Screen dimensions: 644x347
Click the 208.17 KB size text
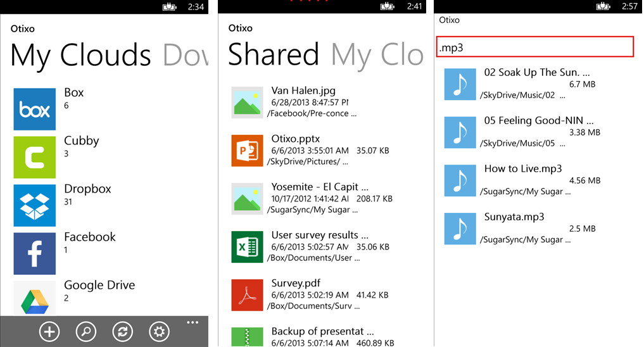pyautogui.click(x=374, y=199)
